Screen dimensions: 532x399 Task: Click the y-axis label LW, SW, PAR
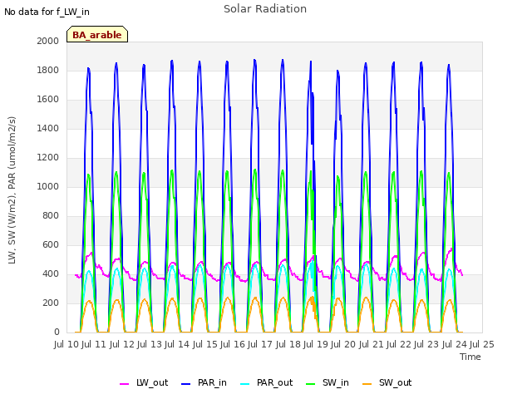click(12, 190)
